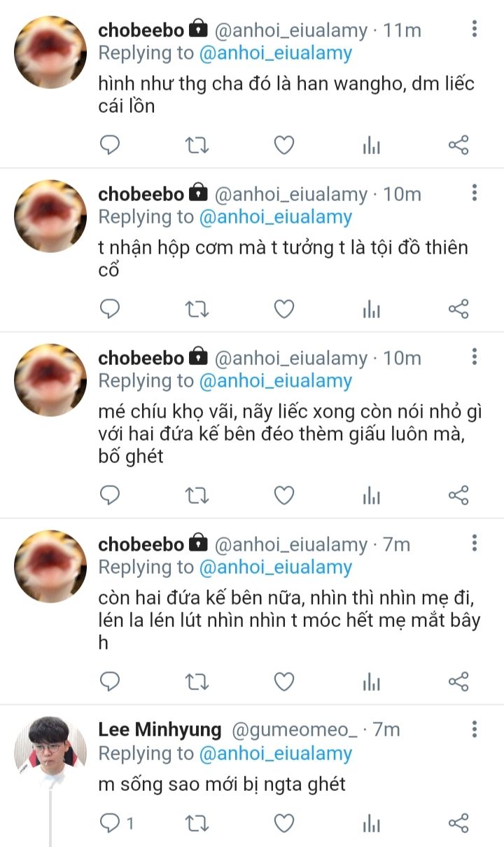This screenshot has height=847, width=504.
Task: View chobeebo's avatar on the first tweet
Action: (x=50, y=52)
